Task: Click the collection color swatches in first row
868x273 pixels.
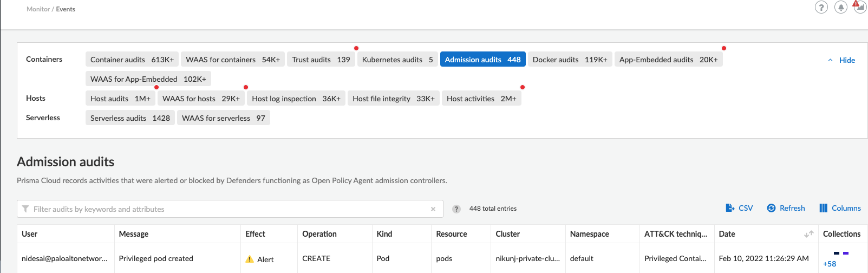Action: coord(841,253)
